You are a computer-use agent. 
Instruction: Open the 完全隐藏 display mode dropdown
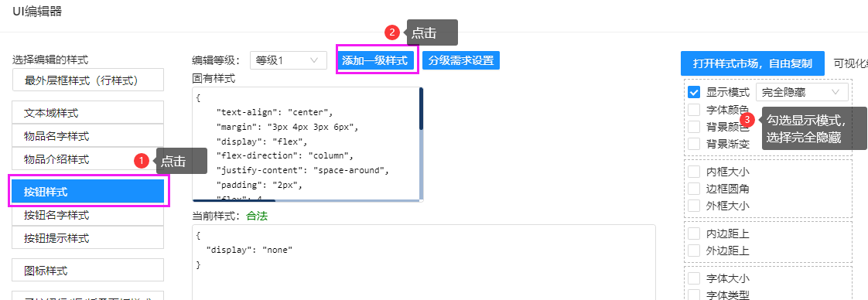coord(801,92)
